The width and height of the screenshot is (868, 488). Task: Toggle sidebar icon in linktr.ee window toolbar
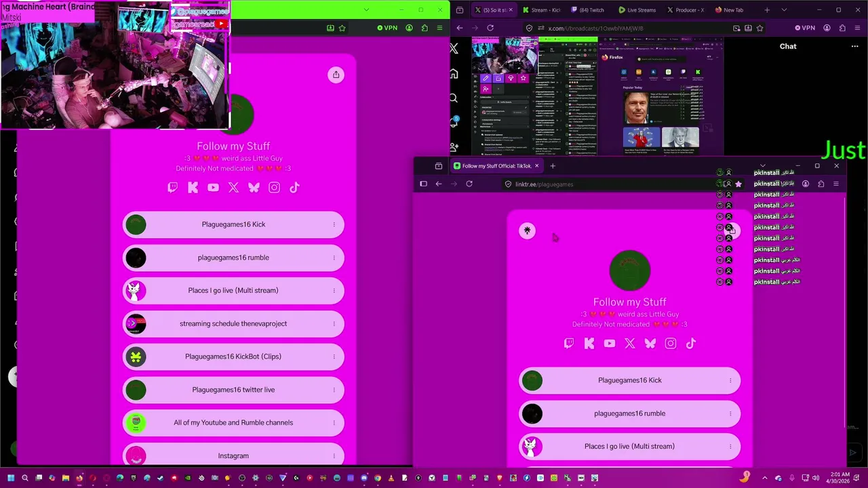point(423,184)
